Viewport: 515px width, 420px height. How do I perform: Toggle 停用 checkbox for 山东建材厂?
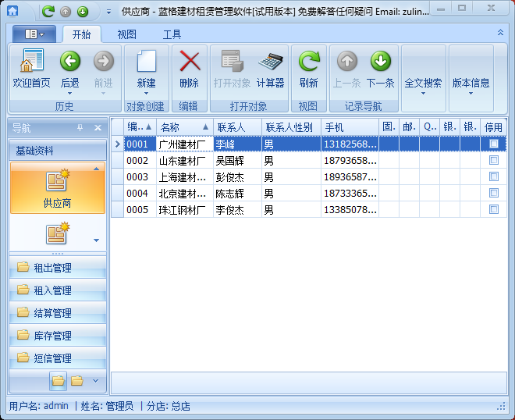coord(494,160)
